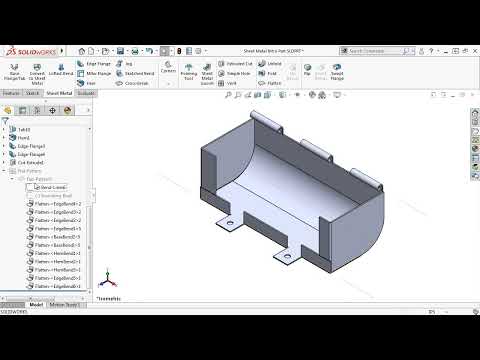Click the filter funnel in the feature tree
480x360 pixels.
[5, 121]
